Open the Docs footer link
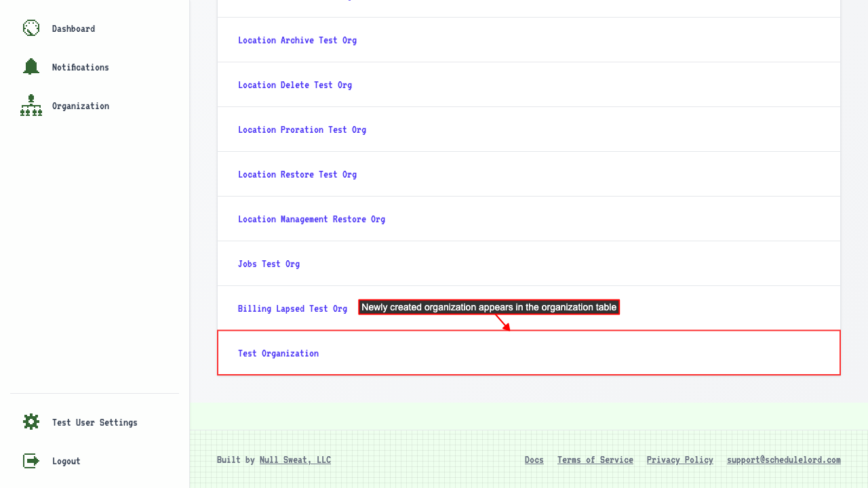Image resolution: width=868 pixels, height=488 pixels. pos(534,460)
